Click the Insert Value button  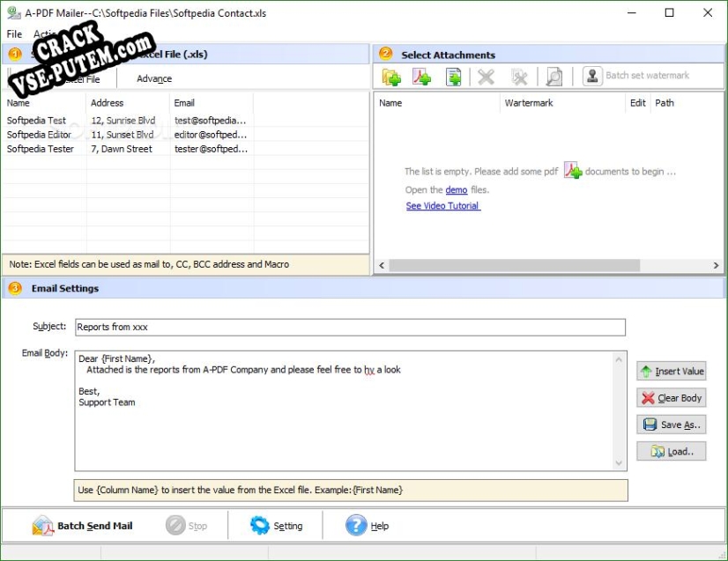(672, 371)
